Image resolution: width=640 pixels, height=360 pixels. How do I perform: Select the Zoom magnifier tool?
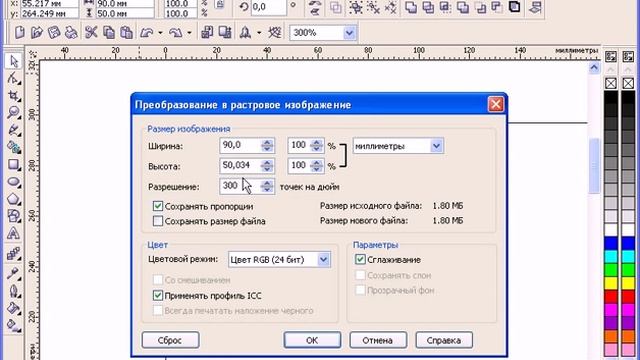click(13, 113)
